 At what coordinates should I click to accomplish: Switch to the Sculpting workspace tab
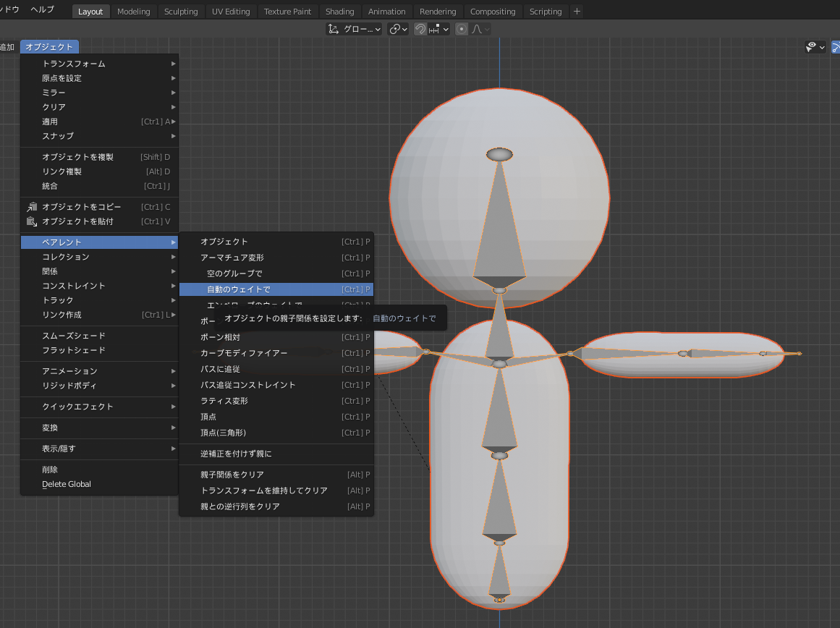point(181,12)
